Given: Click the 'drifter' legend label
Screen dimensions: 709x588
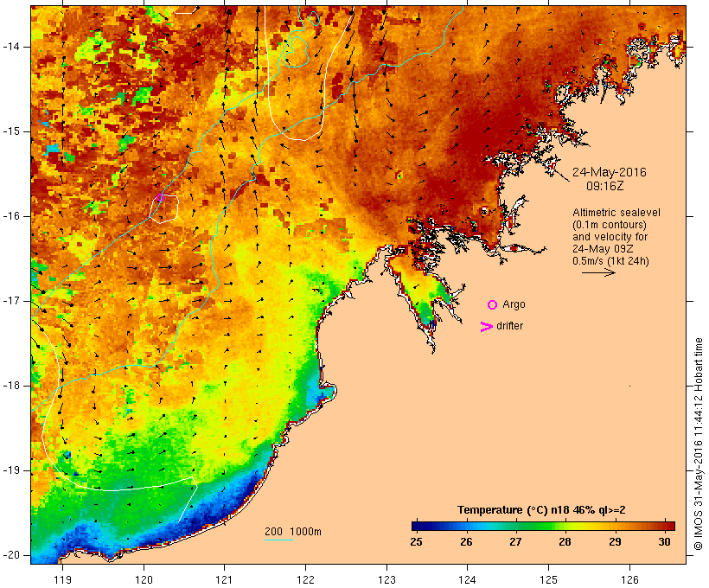Looking at the screenshot, I should click(x=509, y=326).
